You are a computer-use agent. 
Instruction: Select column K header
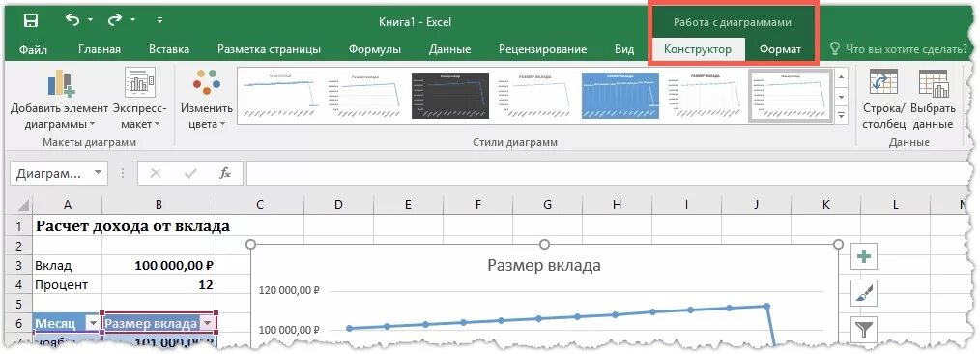click(x=825, y=204)
